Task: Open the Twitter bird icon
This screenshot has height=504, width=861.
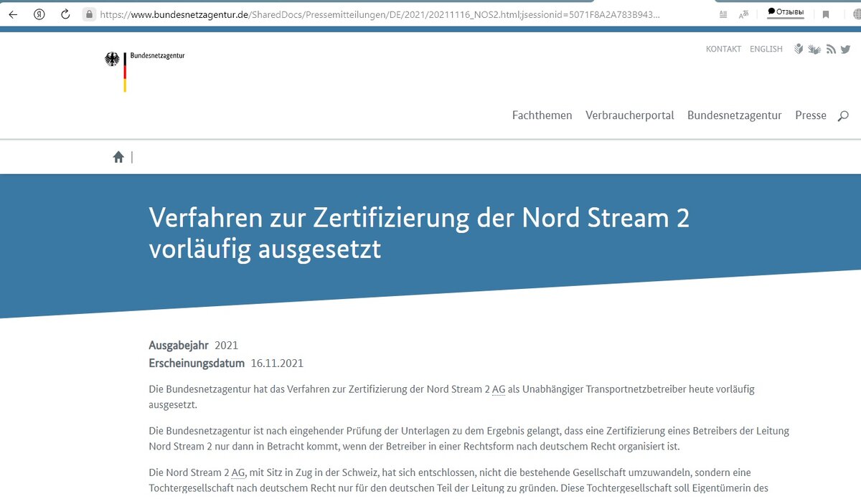Action: [845, 49]
